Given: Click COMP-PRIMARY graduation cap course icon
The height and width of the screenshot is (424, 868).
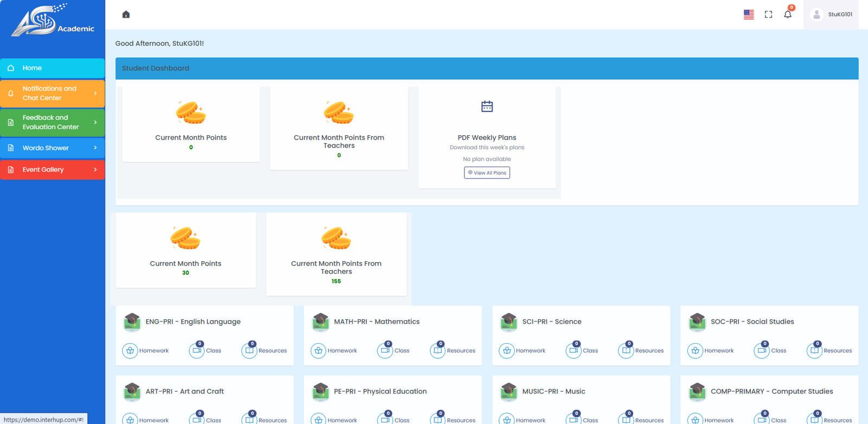Looking at the screenshot, I should tap(697, 391).
